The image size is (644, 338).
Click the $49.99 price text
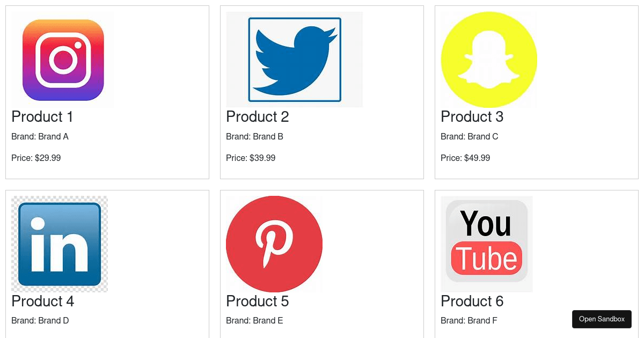[x=465, y=158]
